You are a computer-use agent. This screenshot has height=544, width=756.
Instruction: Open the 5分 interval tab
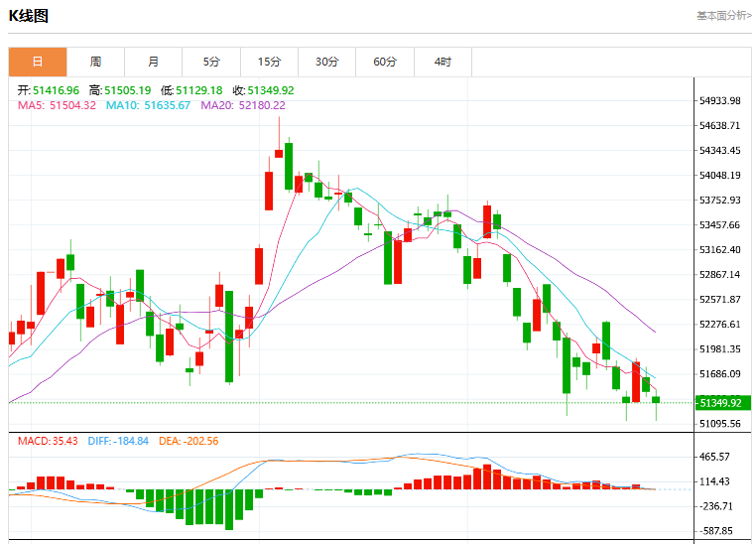211,62
